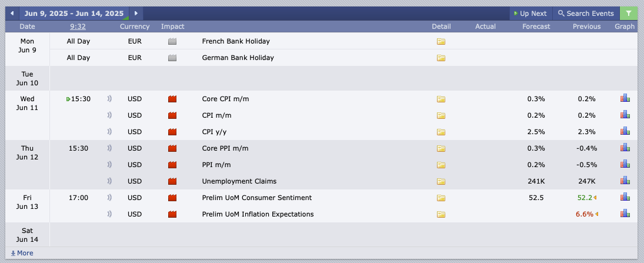Screen dimensions: 644x263
Task: Advance to next week with right arrow
Action: click(136, 13)
